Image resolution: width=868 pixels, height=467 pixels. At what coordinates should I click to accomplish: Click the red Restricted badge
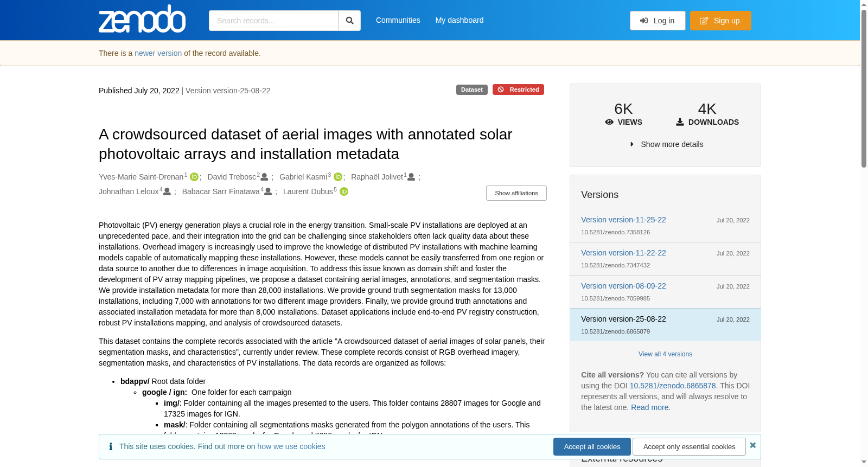(x=518, y=89)
